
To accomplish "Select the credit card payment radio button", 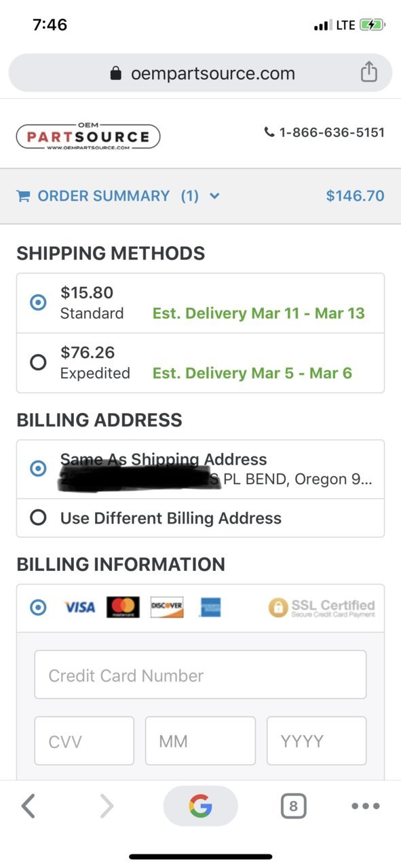I will pyautogui.click(x=39, y=607).
